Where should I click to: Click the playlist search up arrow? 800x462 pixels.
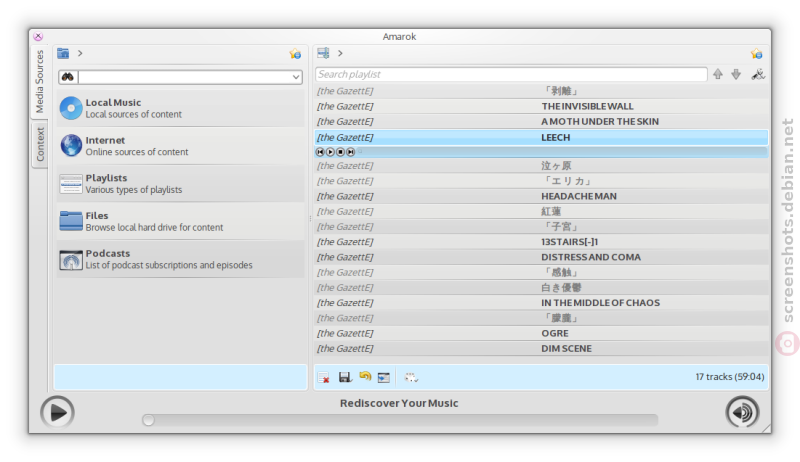[x=718, y=74]
